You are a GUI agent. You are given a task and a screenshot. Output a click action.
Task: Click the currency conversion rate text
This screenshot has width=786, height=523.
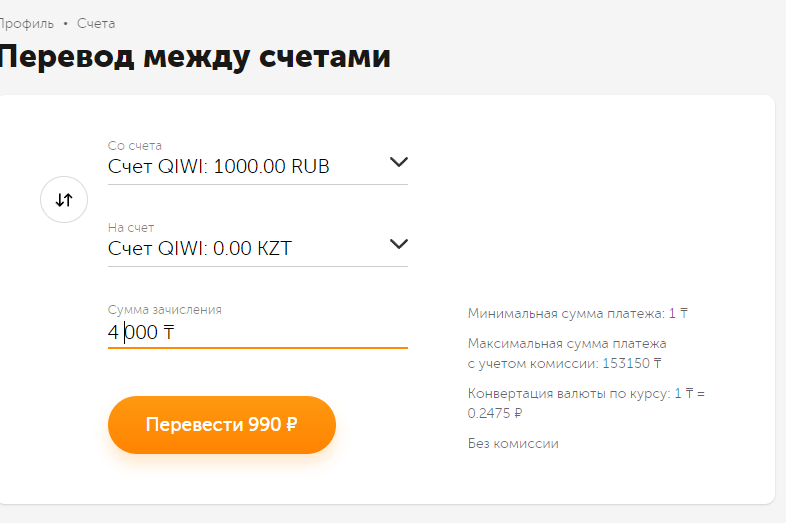(586, 403)
